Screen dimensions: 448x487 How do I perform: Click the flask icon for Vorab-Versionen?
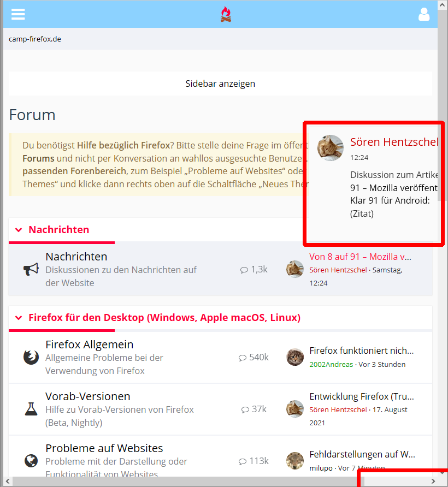coord(31,409)
